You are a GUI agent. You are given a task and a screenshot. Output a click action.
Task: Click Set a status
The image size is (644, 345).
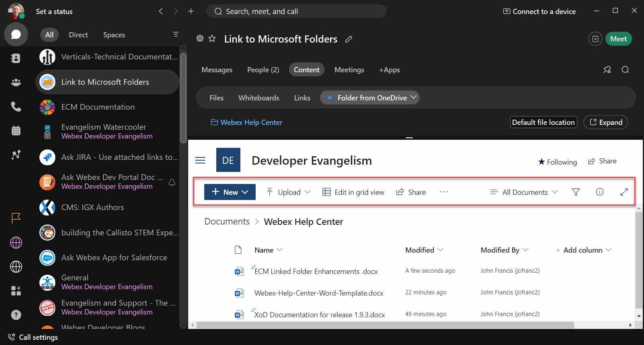point(54,11)
